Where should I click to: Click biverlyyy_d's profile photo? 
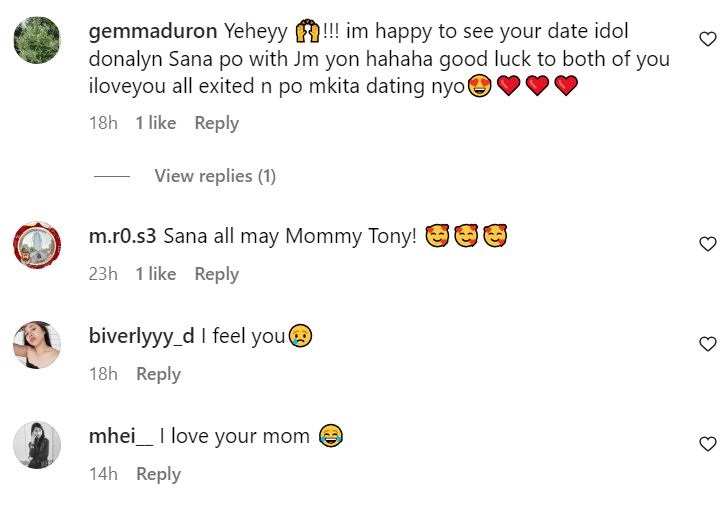pos(38,345)
